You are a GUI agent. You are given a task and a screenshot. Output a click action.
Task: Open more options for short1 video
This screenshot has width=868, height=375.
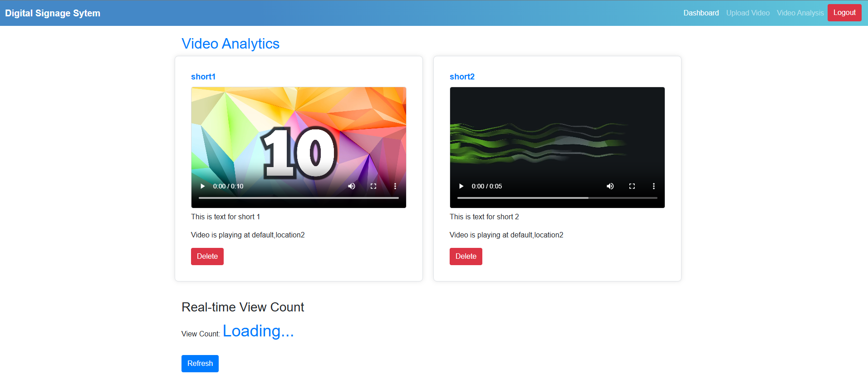click(x=395, y=186)
